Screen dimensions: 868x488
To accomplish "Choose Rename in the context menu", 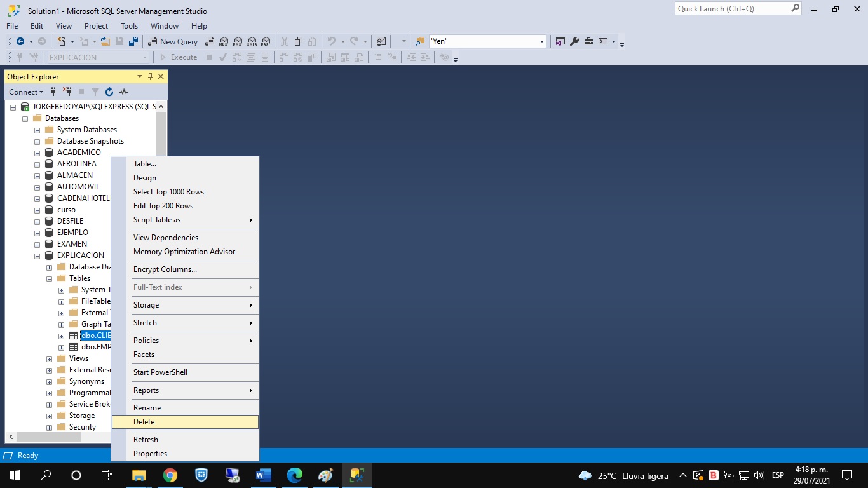I will pos(185,408).
